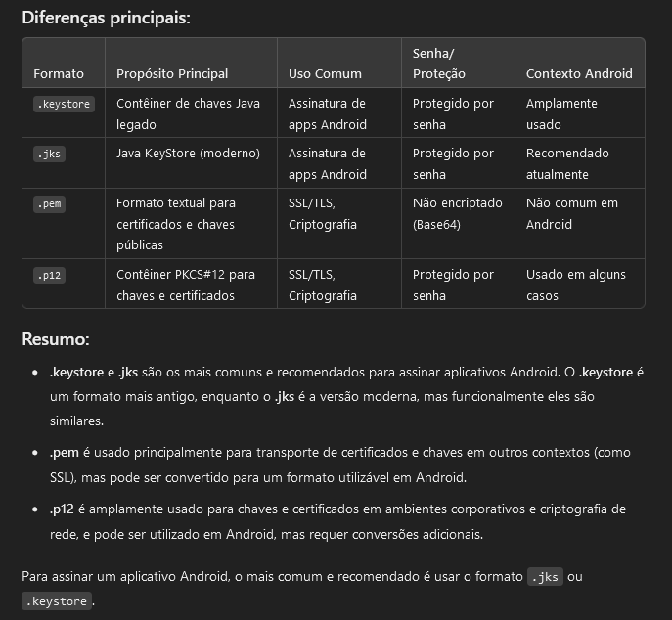Click the Formato column header
The image size is (672, 620).
(59, 73)
